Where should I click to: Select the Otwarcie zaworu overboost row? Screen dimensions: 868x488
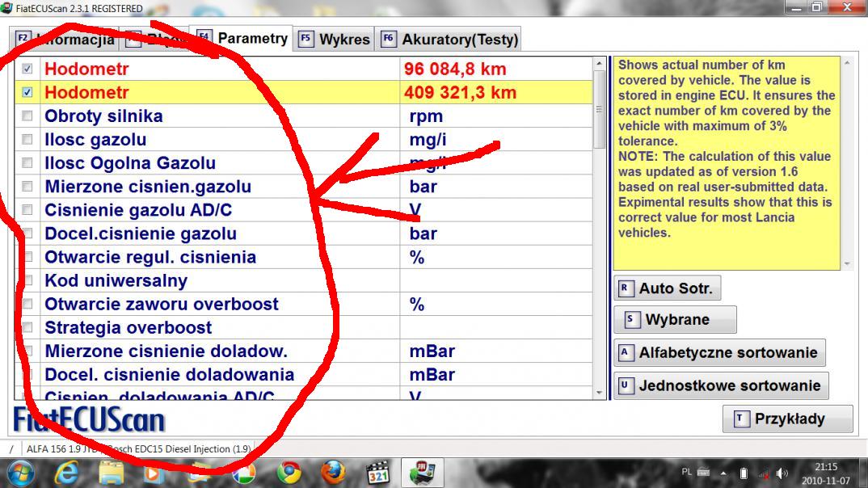click(x=162, y=305)
